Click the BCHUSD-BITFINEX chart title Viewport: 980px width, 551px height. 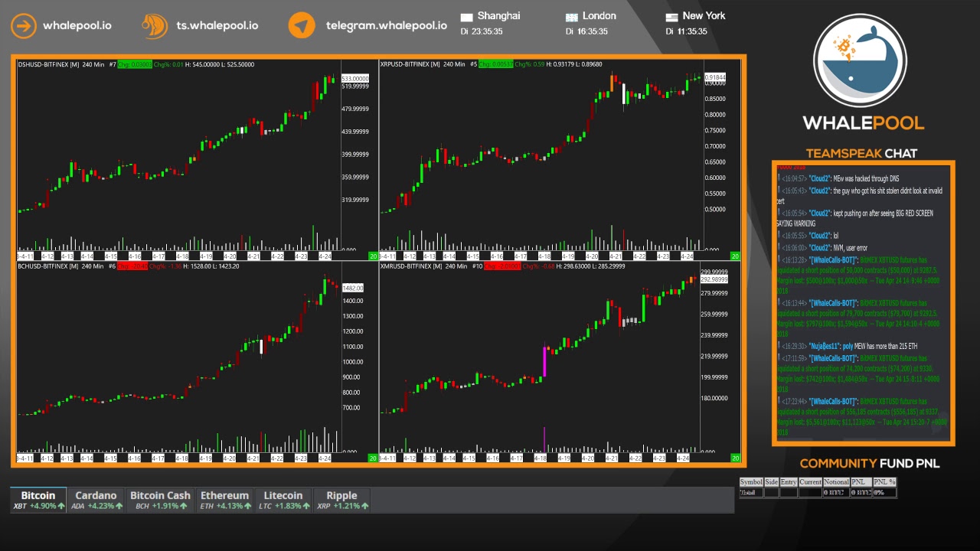coord(47,266)
